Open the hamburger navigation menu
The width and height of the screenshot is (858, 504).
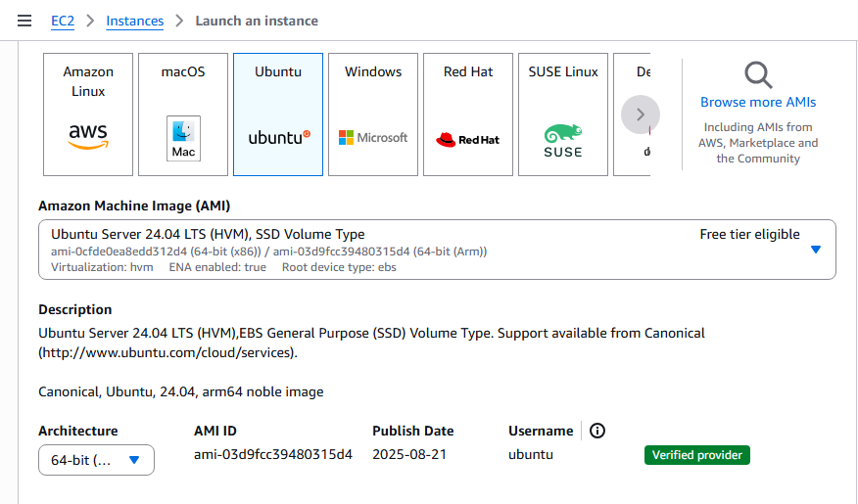pos(24,21)
